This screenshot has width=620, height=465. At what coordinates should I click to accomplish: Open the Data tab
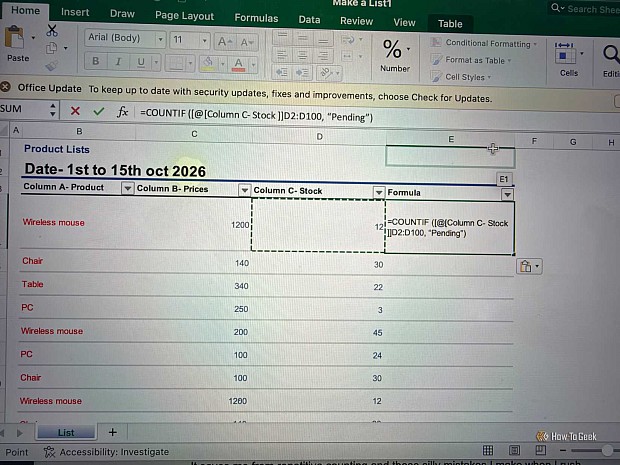tap(309, 20)
